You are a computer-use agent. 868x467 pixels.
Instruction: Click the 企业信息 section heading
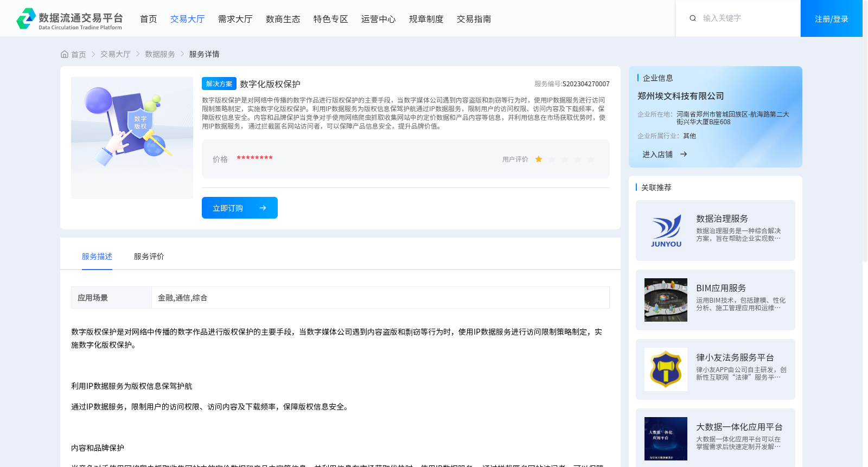[658, 78]
